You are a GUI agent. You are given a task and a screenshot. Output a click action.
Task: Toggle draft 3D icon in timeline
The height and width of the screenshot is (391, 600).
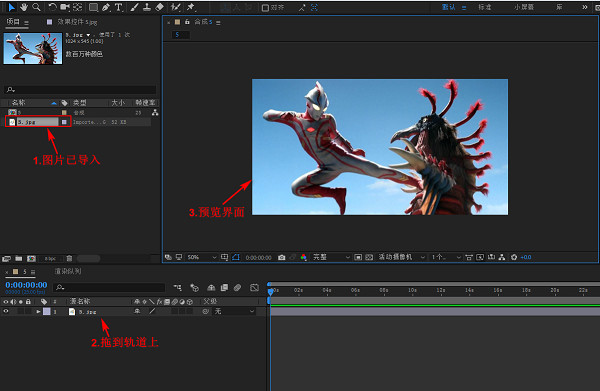(x=194, y=287)
